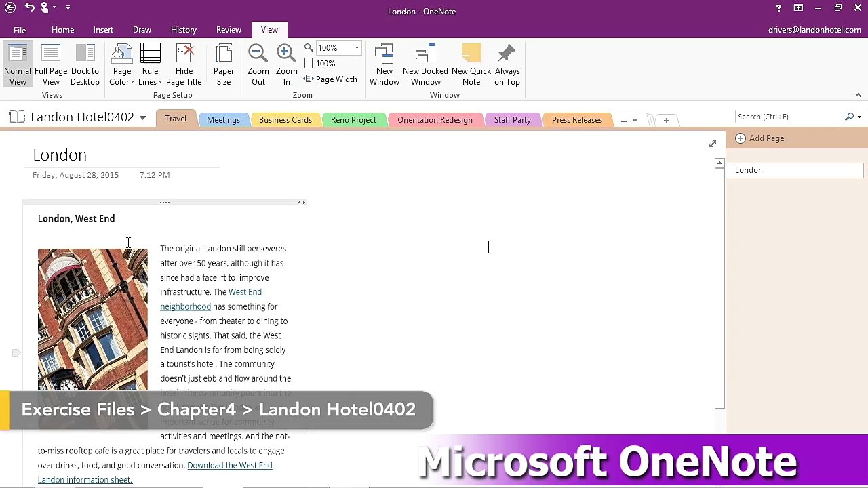Open the File menu
Screen dimensions: 868x488
(x=20, y=30)
